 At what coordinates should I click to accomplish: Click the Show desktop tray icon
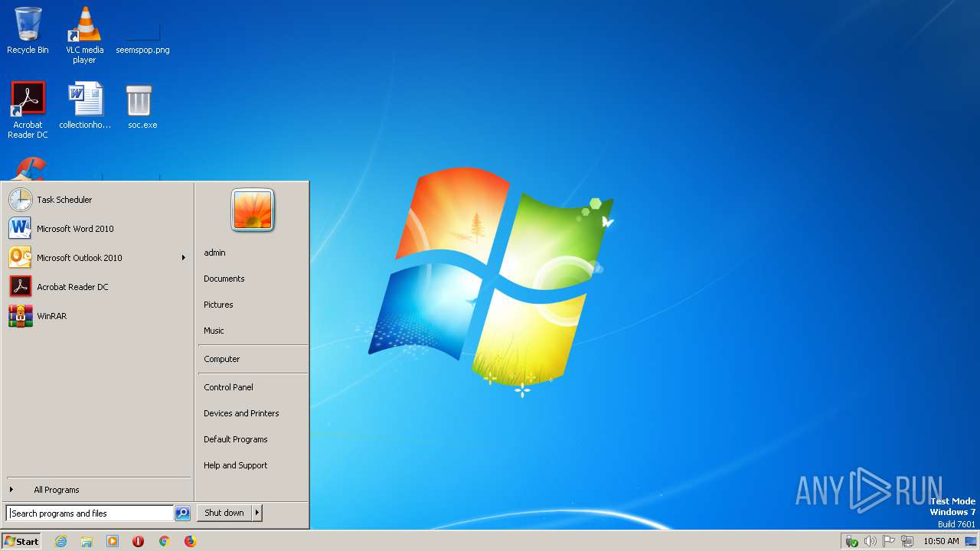click(971, 541)
